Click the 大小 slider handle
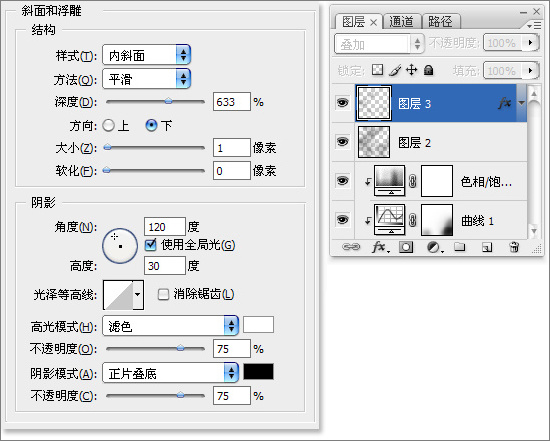The width and height of the screenshot is (550, 441). coord(108,147)
